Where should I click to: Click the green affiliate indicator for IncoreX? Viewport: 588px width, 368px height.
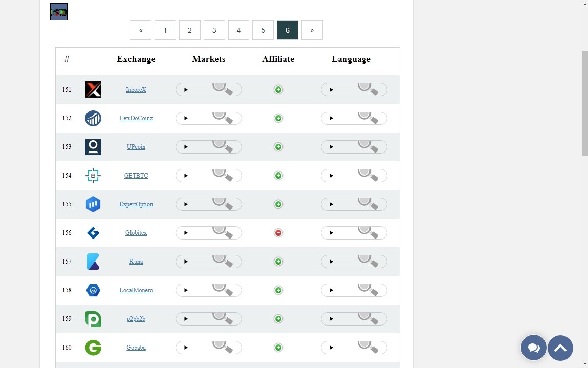tap(278, 90)
